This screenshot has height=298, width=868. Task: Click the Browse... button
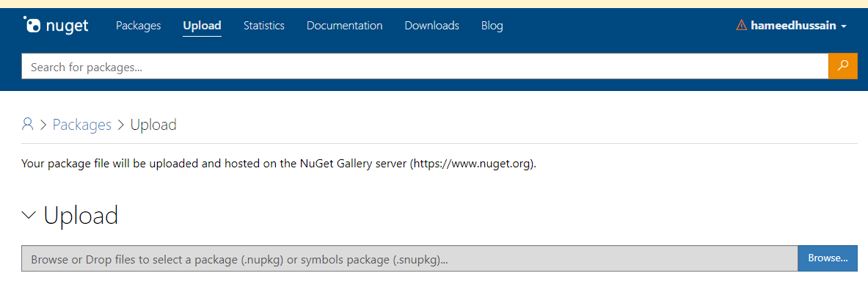pos(828,258)
